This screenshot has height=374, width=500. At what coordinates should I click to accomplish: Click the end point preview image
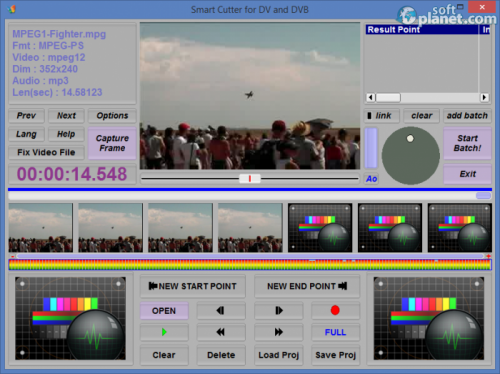[429, 318]
